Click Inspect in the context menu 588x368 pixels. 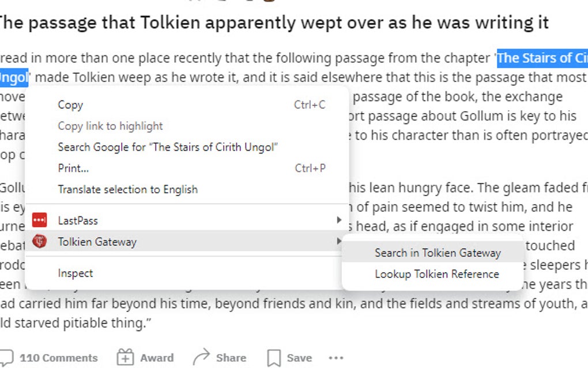[75, 273]
